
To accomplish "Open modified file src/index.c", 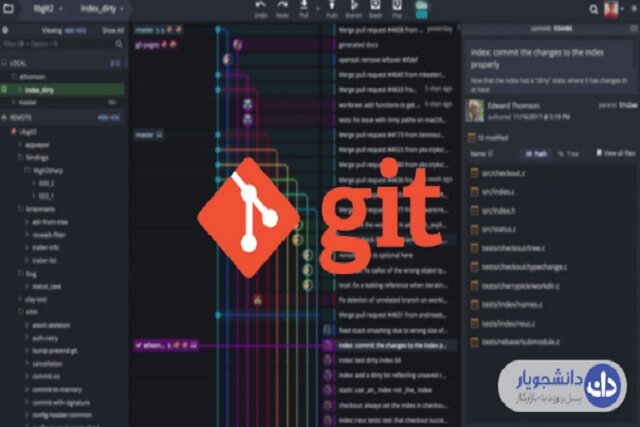I will point(498,192).
